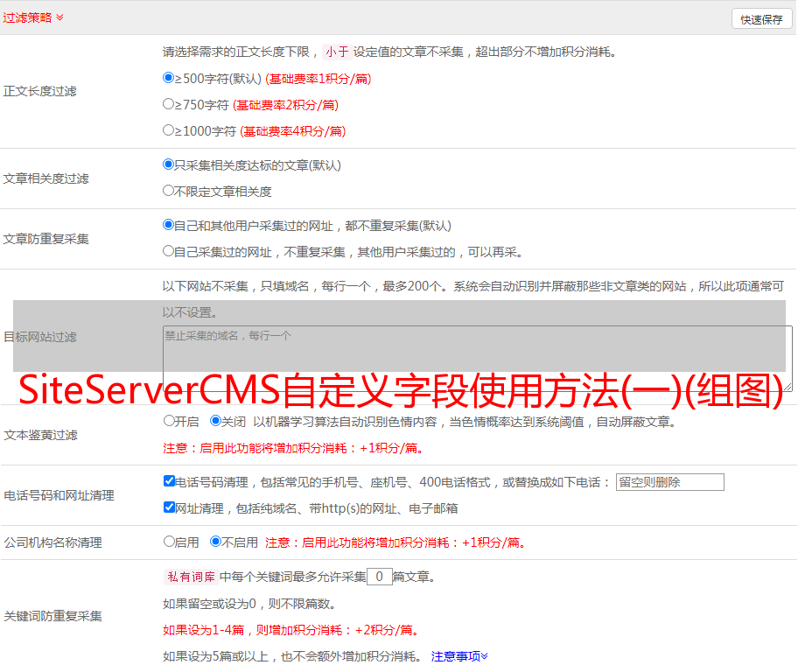
Task: Select ≥1000字符 length option
Action: [169, 130]
